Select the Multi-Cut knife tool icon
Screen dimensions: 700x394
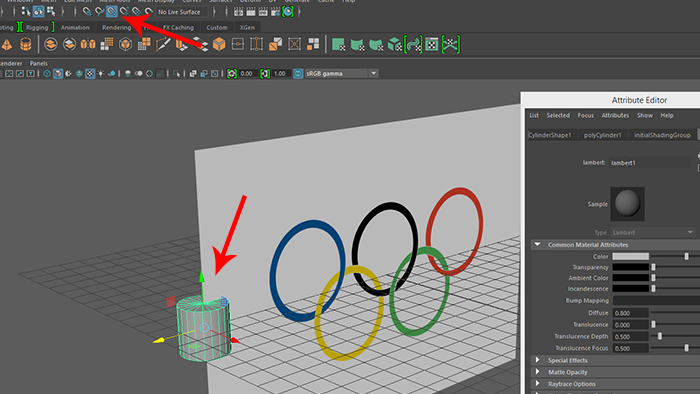(163, 44)
